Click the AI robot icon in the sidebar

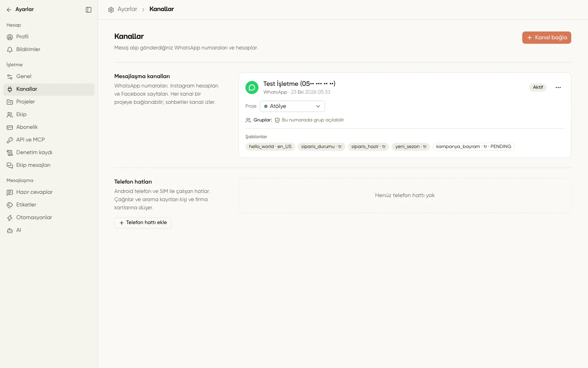click(x=10, y=230)
